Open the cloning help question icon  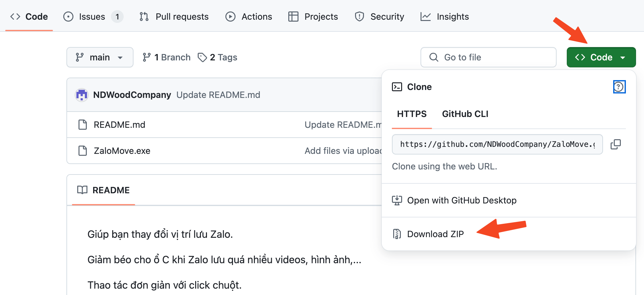click(x=619, y=87)
